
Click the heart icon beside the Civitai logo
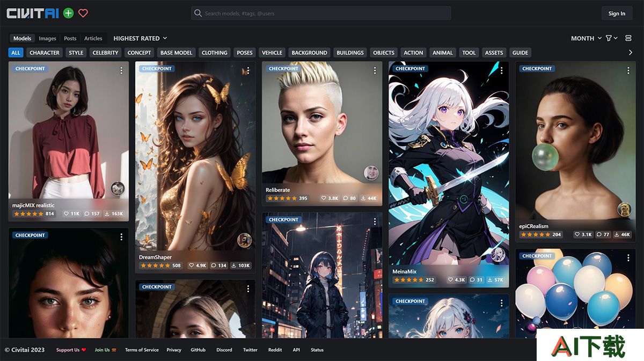[83, 13]
